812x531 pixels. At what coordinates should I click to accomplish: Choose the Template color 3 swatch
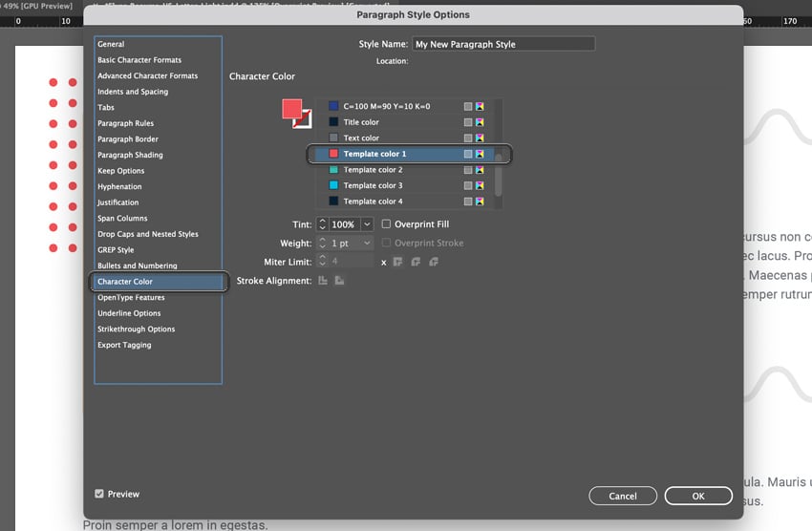pyautogui.click(x=404, y=185)
